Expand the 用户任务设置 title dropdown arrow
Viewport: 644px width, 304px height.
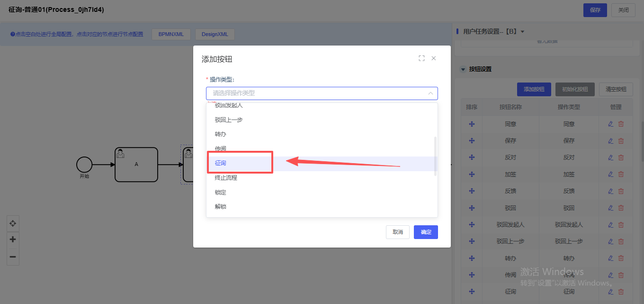[522, 32]
